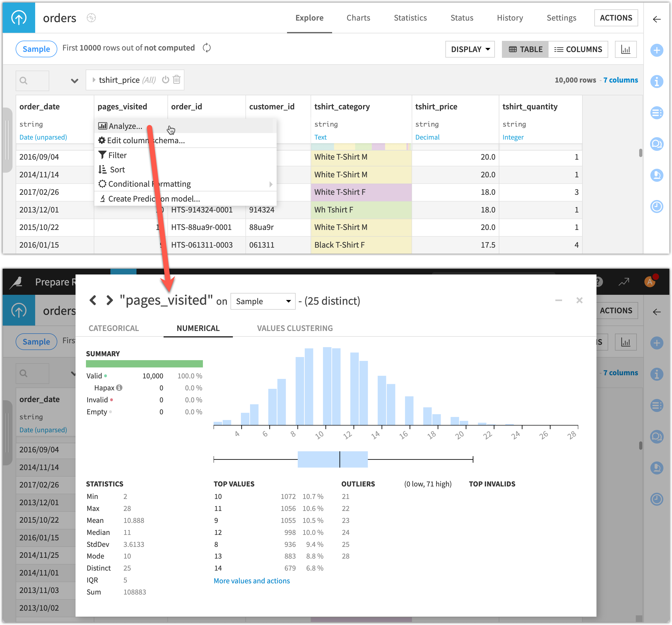
Task: Click the top table vertical scrollbar
Action: (x=640, y=153)
